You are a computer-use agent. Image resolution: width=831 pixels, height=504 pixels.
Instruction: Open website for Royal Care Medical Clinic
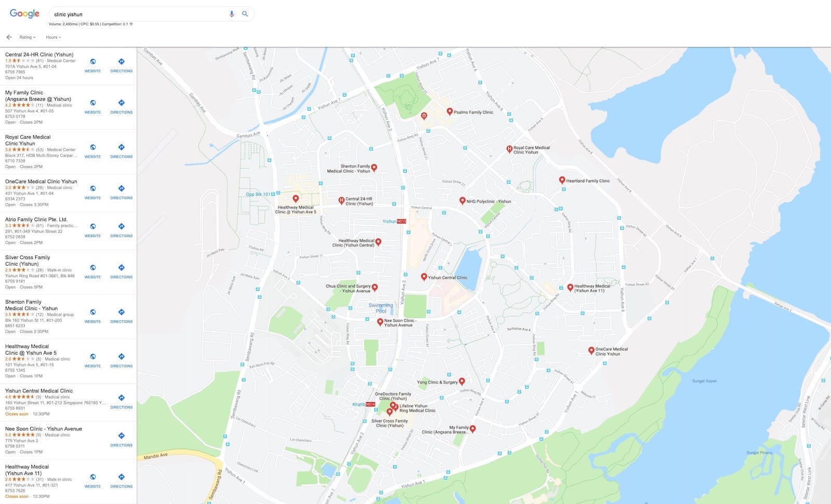[93, 151]
